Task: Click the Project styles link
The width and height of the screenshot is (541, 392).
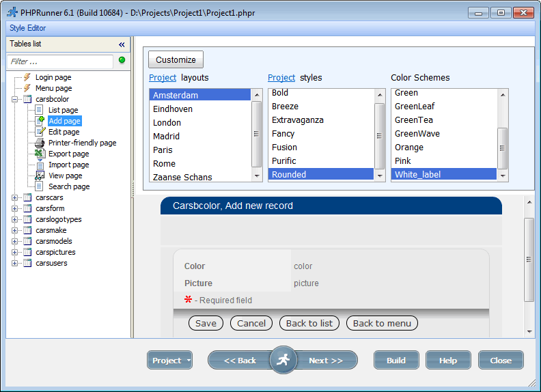Action: click(x=281, y=78)
